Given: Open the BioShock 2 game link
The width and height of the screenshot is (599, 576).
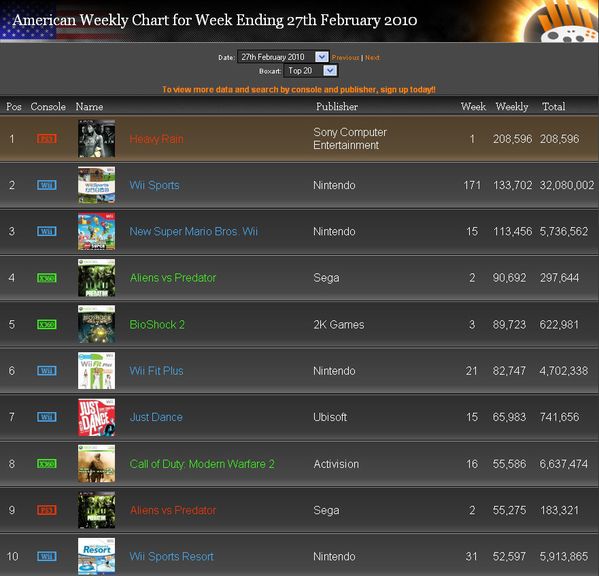Looking at the screenshot, I should pyautogui.click(x=157, y=325).
